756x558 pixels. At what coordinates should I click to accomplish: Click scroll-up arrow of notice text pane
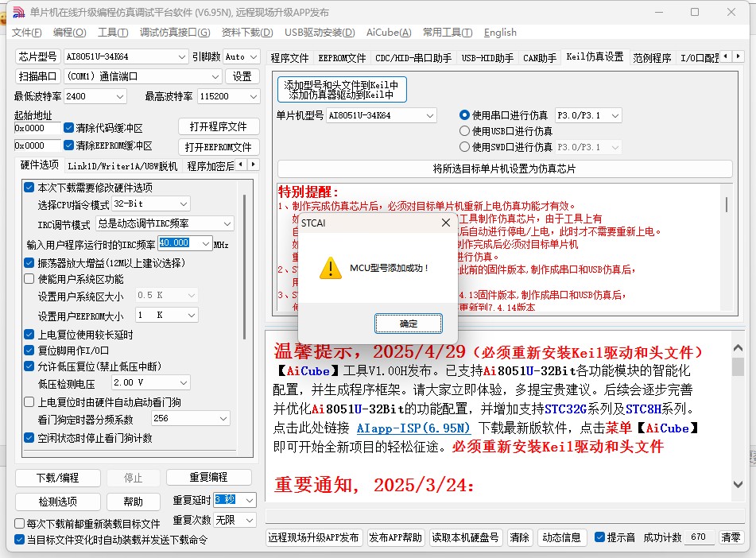tap(738, 347)
